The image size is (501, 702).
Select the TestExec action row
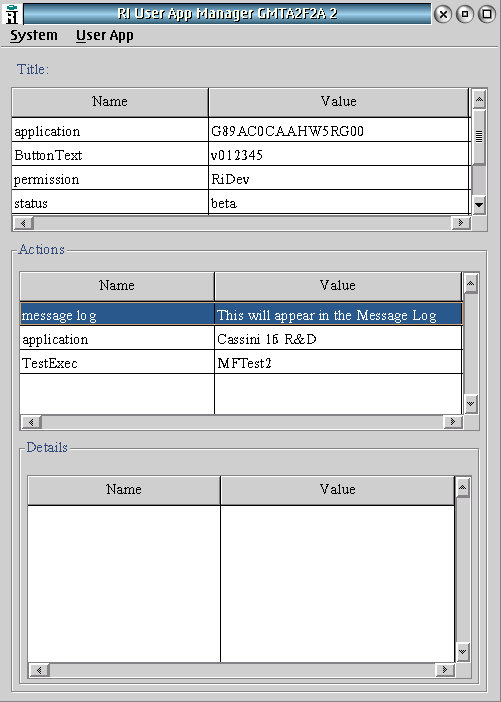(x=241, y=363)
